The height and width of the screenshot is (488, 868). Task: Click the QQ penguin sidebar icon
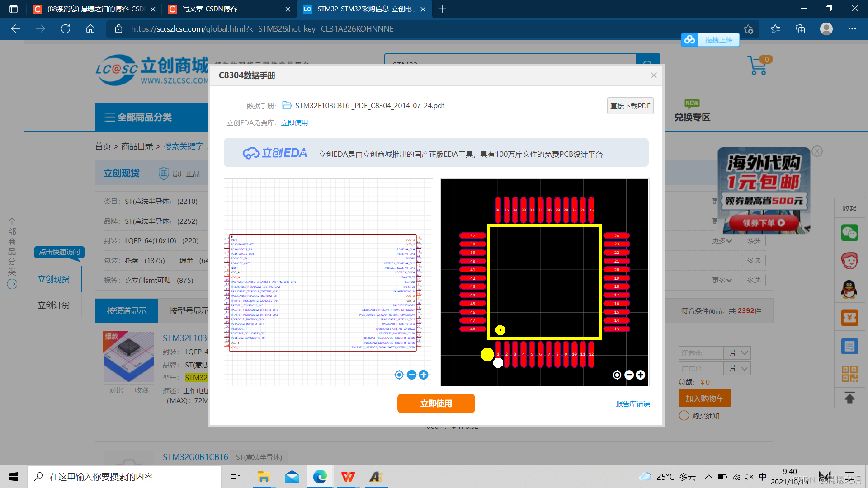[849, 289]
